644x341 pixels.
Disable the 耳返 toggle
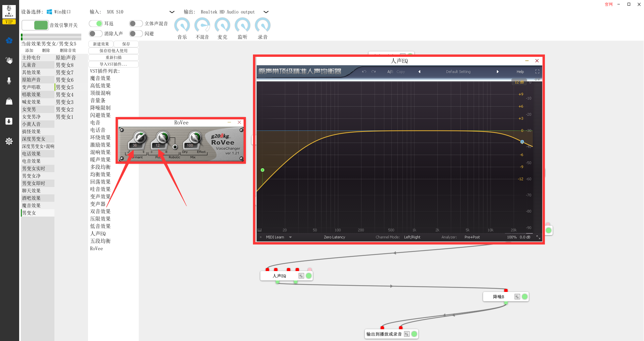[96, 24]
